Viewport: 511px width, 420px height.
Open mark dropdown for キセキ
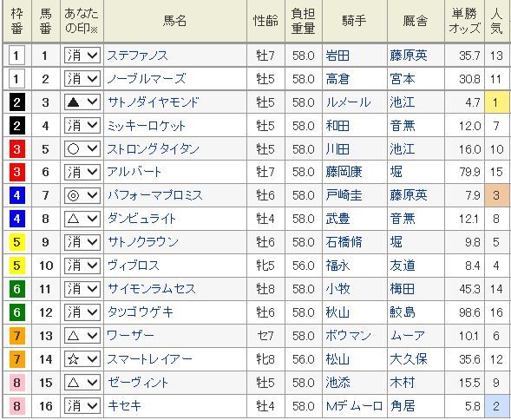coord(82,406)
